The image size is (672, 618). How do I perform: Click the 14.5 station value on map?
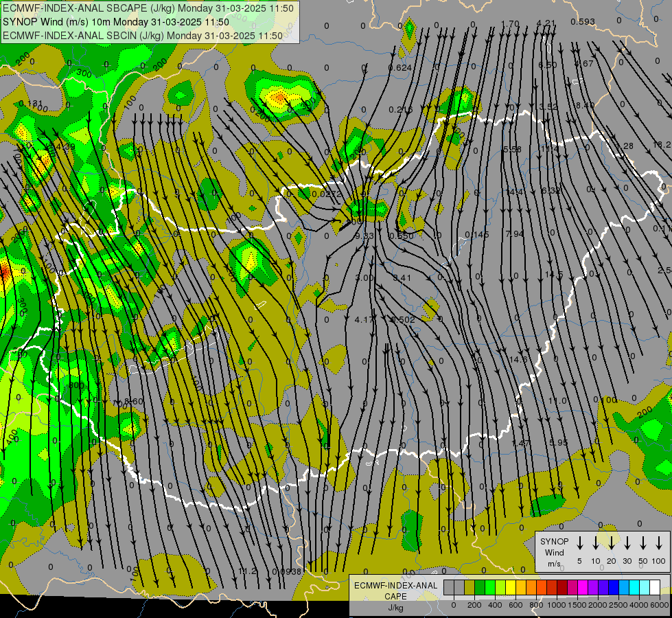pyautogui.click(x=554, y=275)
